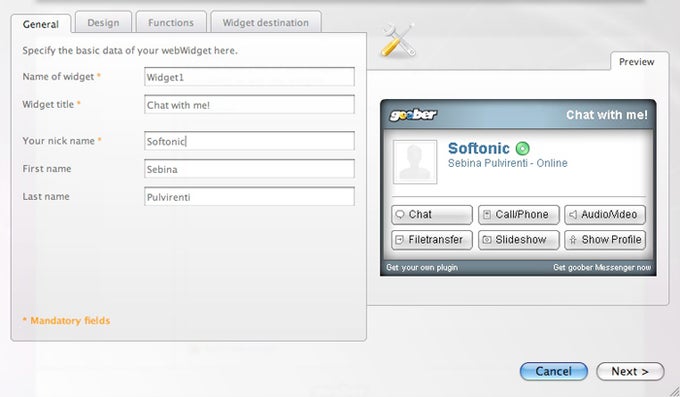Screen dimensions: 680x397
Task: Open the Functions tab
Action: (x=171, y=22)
